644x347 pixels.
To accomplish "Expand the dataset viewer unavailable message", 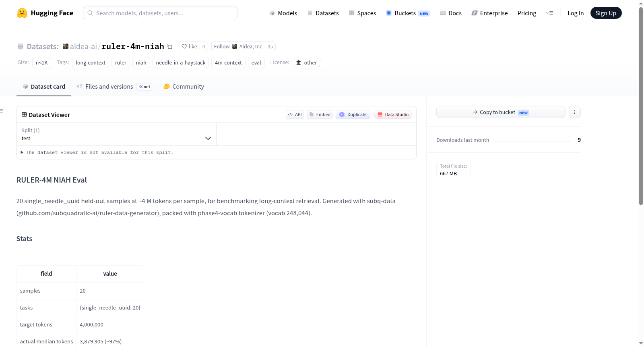I will [97, 152].
